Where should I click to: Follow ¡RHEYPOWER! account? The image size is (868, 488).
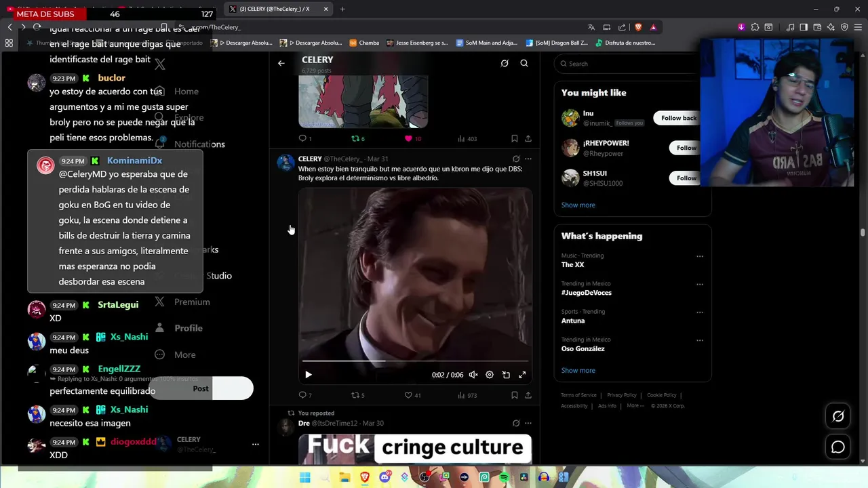686,148
